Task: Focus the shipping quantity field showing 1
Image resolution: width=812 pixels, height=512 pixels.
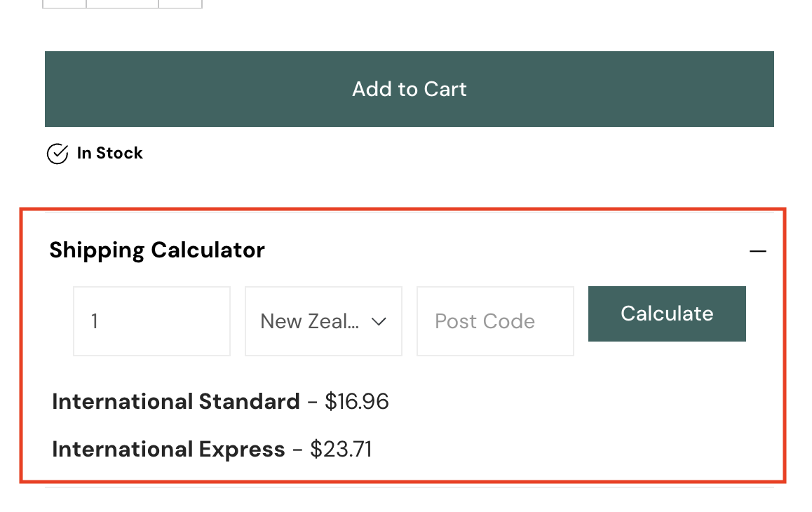Action: [x=151, y=321]
